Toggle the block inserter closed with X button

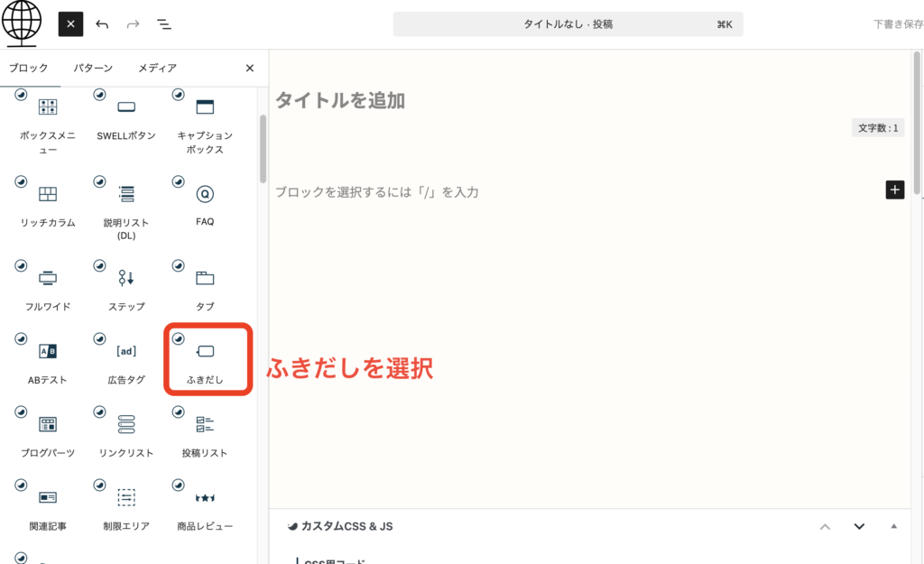pyautogui.click(x=70, y=24)
